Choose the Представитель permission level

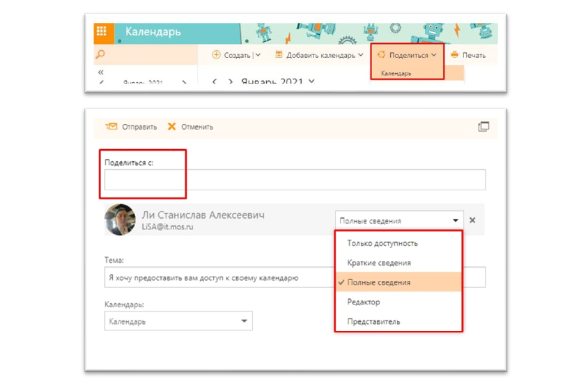coord(373,321)
